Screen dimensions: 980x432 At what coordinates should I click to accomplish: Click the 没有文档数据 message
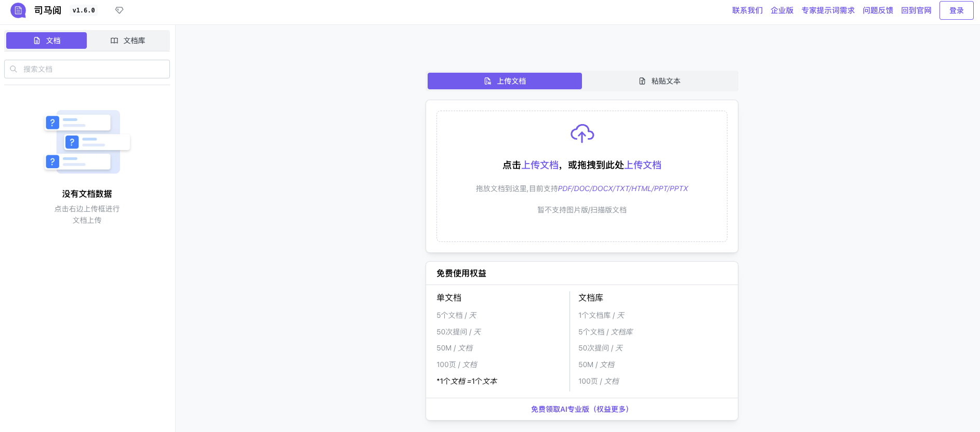coord(87,194)
